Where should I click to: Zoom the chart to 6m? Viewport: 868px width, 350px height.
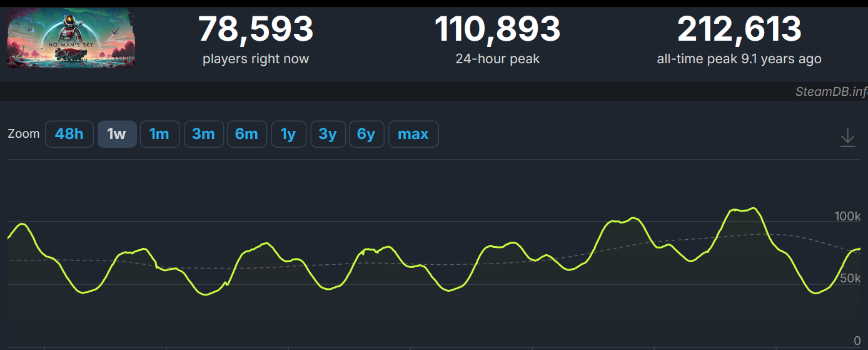coord(247,134)
